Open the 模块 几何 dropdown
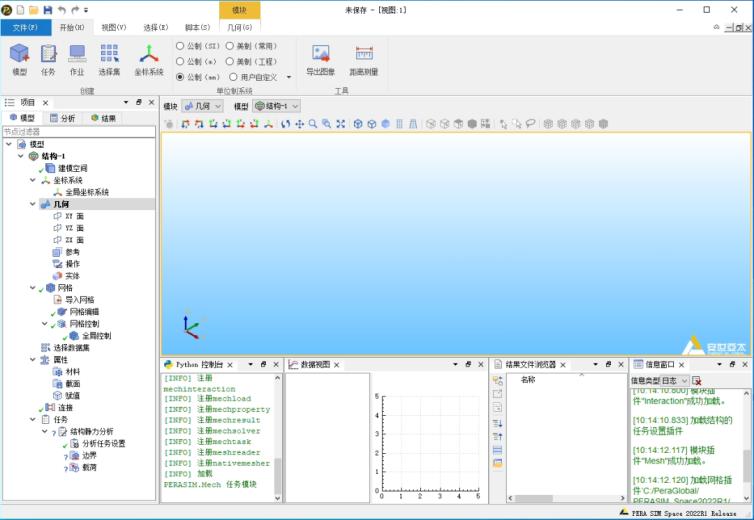Image resolution: width=754 pixels, height=520 pixels. [202, 106]
